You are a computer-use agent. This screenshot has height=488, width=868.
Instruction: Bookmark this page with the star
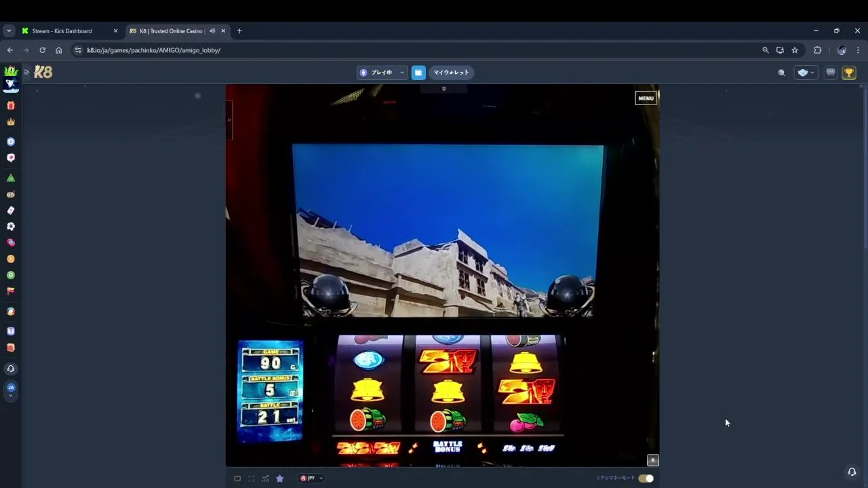[795, 50]
